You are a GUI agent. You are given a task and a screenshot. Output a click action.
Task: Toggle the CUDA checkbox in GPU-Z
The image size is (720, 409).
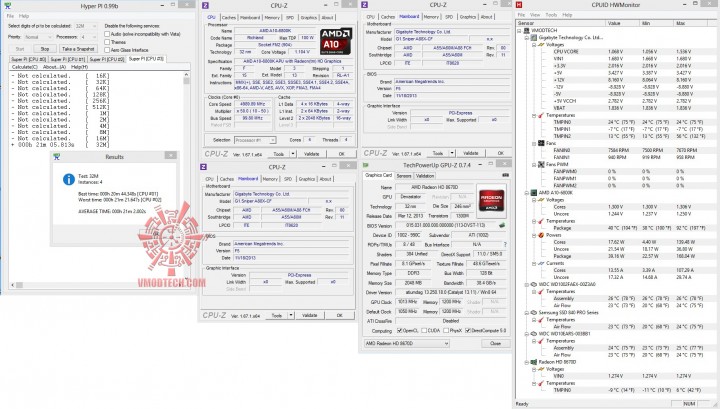(424, 331)
